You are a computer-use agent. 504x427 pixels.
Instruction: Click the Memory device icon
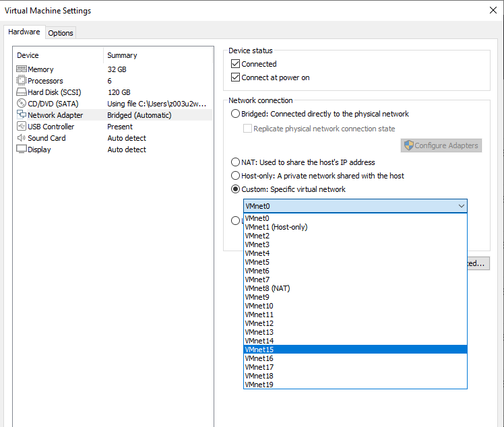pyautogui.click(x=21, y=69)
